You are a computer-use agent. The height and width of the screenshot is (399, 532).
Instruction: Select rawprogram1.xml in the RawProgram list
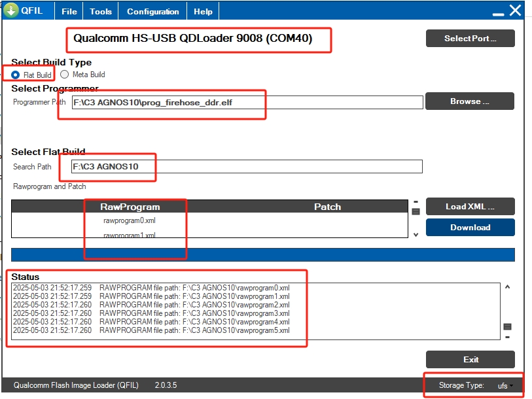point(130,235)
